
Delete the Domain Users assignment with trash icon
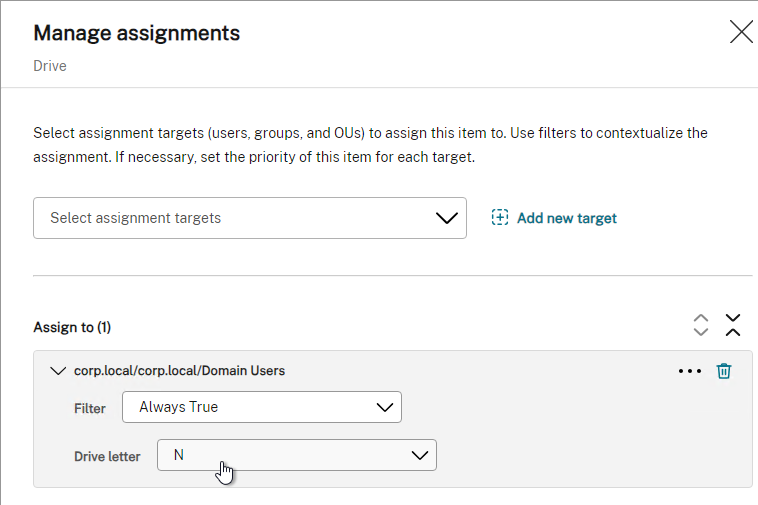(724, 371)
